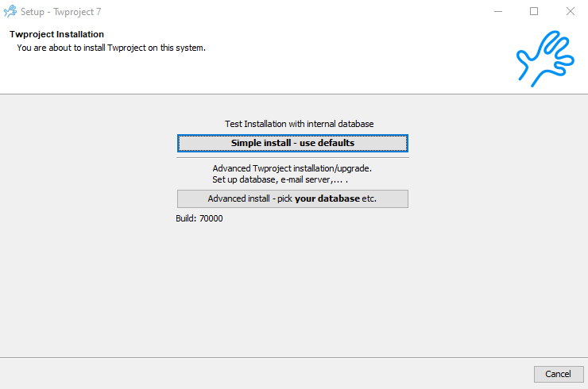
Task: Click "Set up database, e-mail server" line
Action: point(280,179)
